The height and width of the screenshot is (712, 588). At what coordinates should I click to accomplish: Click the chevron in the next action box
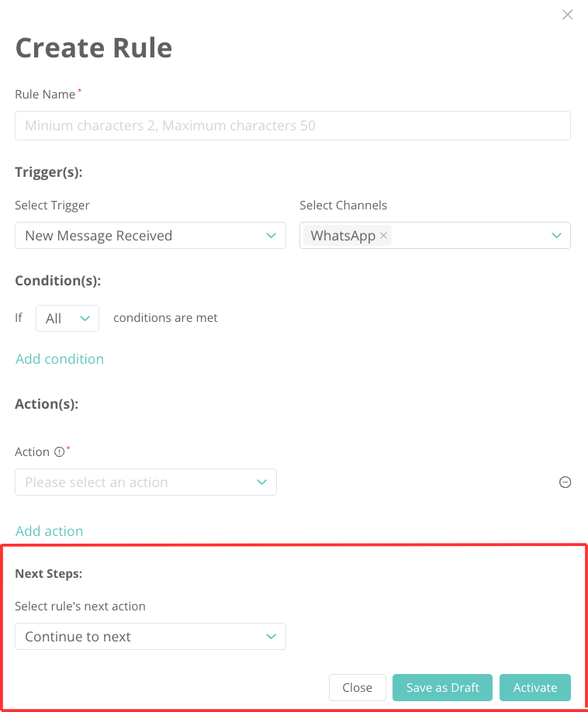coord(271,637)
